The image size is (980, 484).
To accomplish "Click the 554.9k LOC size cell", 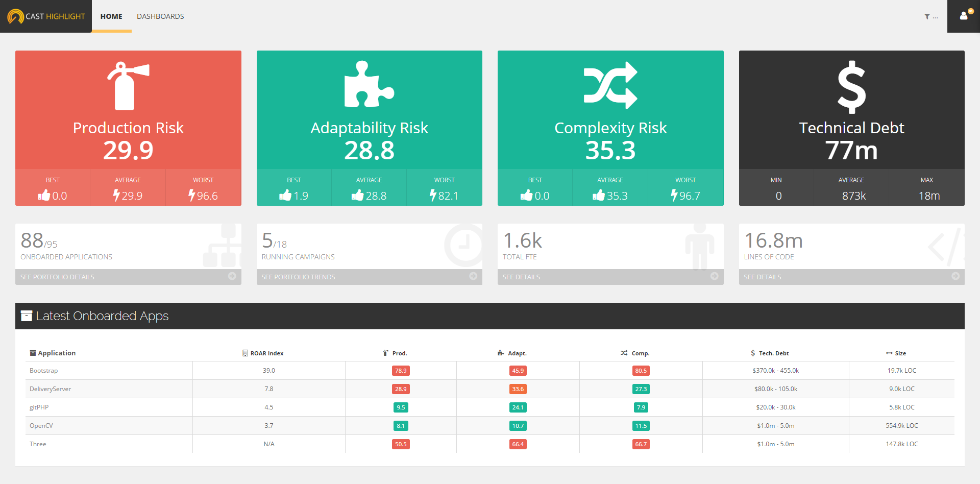I will tap(901, 426).
